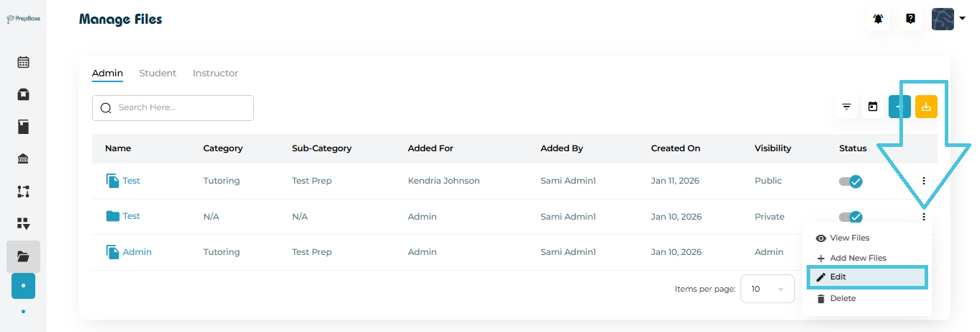Switch to the Instructor tab
This screenshot has width=980, height=332.
tap(215, 73)
